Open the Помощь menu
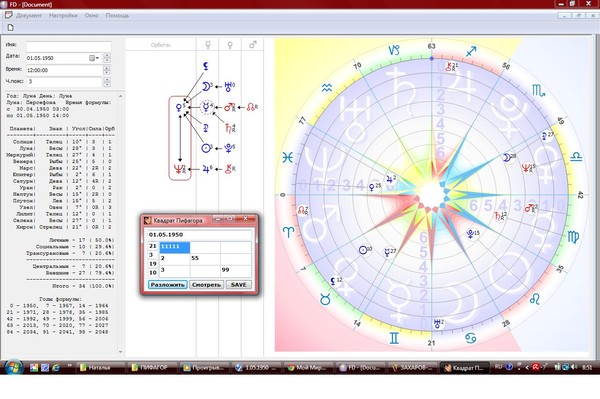The width and height of the screenshot is (600, 399). tap(117, 16)
